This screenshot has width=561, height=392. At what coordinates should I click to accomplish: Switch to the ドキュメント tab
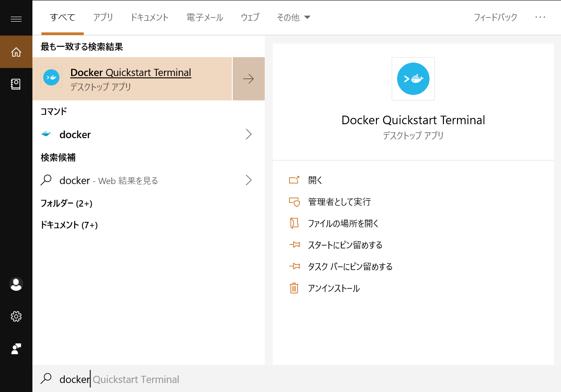149,18
